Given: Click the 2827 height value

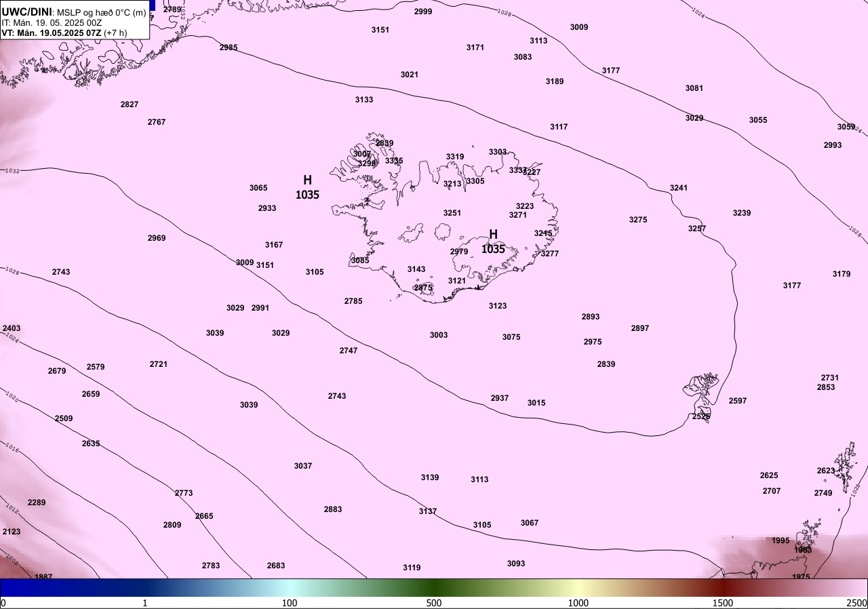Looking at the screenshot, I should pyautogui.click(x=130, y=104).
